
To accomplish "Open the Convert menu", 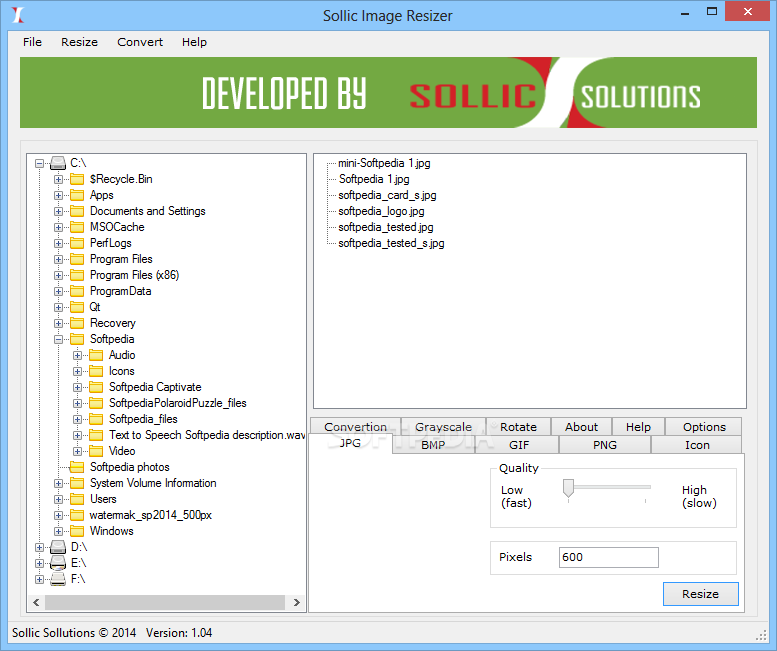I will point(140,42).
